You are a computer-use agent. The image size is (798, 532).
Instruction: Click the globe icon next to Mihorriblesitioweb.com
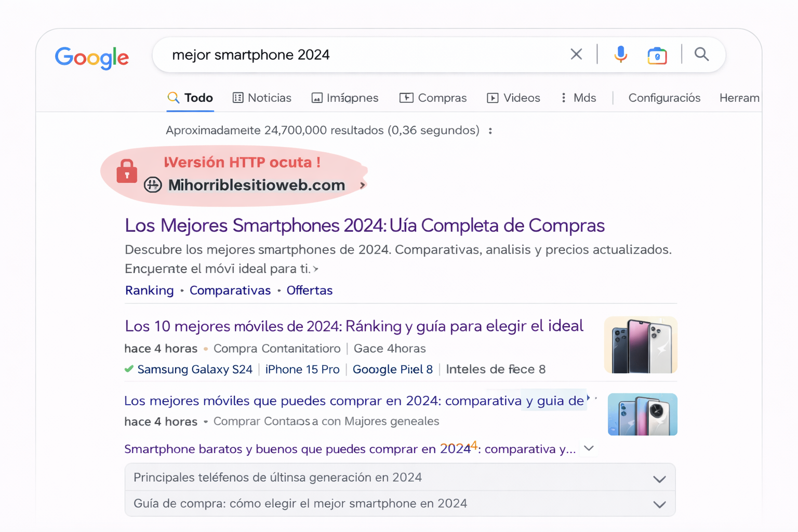point(152,184)
